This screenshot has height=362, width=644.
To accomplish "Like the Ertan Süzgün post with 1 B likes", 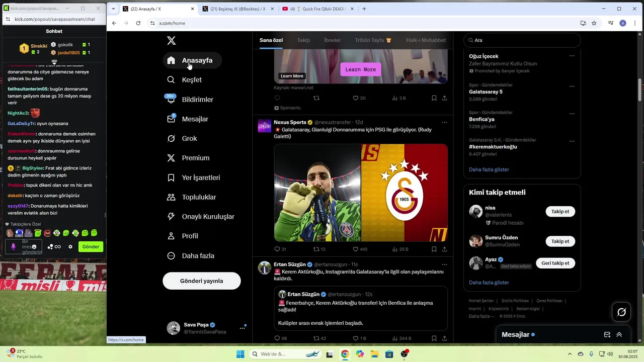I will tap(355, 338).
